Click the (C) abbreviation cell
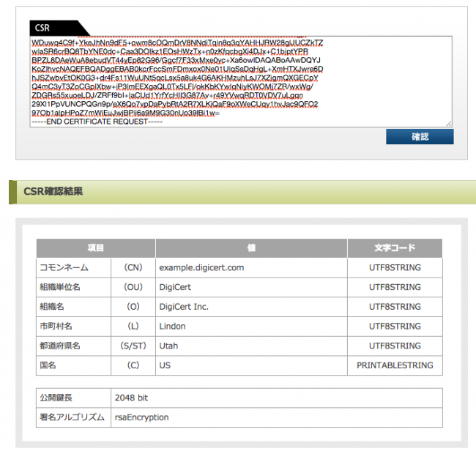Viewport: 476px width, 454px height. [x=133, y=365]
